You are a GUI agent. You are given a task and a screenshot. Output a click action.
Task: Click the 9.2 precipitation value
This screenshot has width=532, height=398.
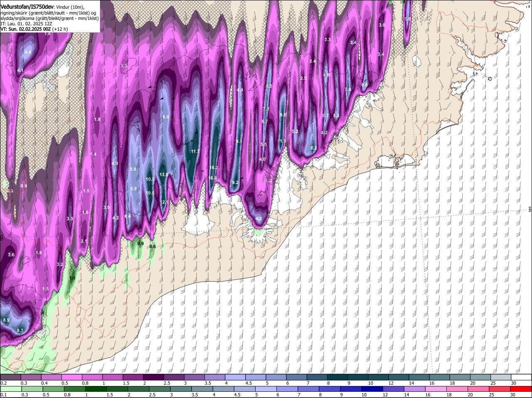point(235,182)
